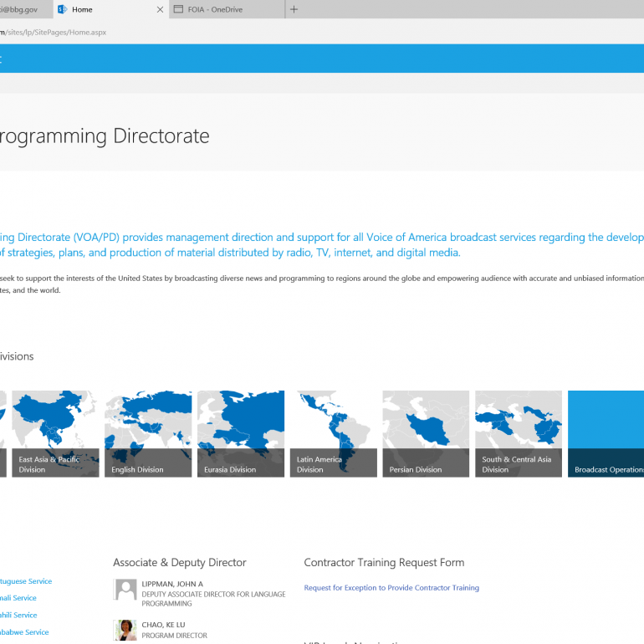Select the Home tab
Image resolution: width=644 pixels, height=644 pixels.
[111, 9]
